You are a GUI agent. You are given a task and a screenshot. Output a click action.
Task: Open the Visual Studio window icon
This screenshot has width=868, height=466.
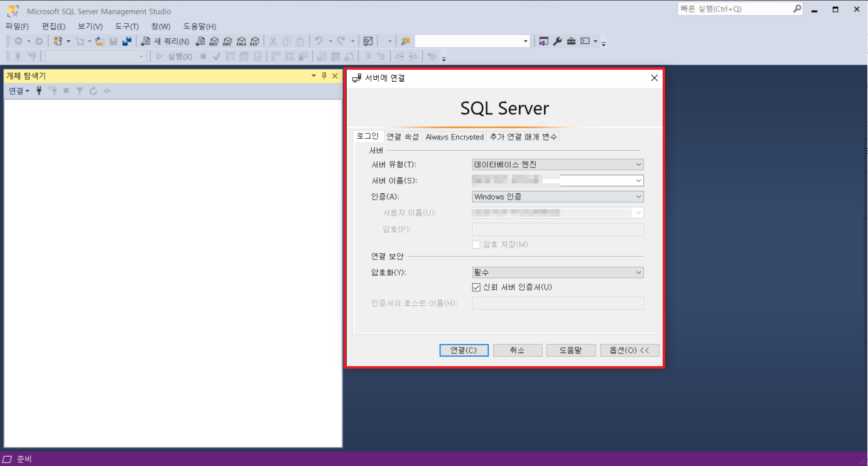click(x=544, y=41)
